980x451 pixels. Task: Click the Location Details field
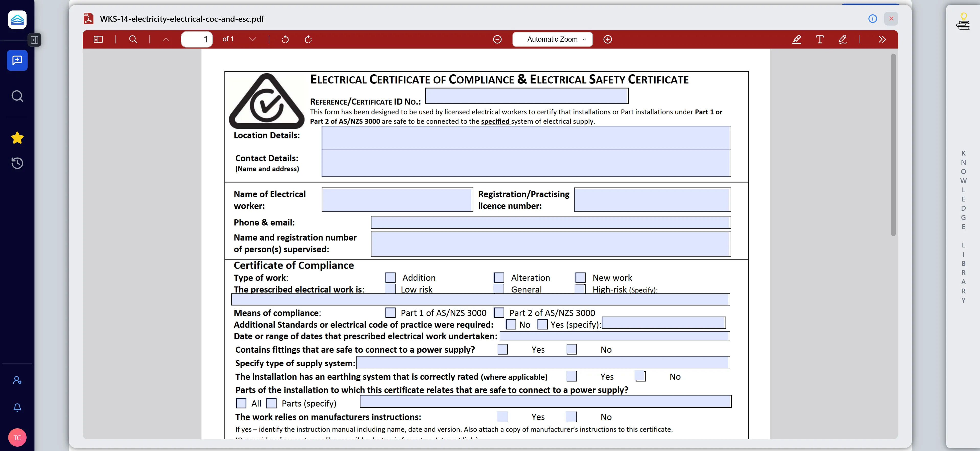526,138
